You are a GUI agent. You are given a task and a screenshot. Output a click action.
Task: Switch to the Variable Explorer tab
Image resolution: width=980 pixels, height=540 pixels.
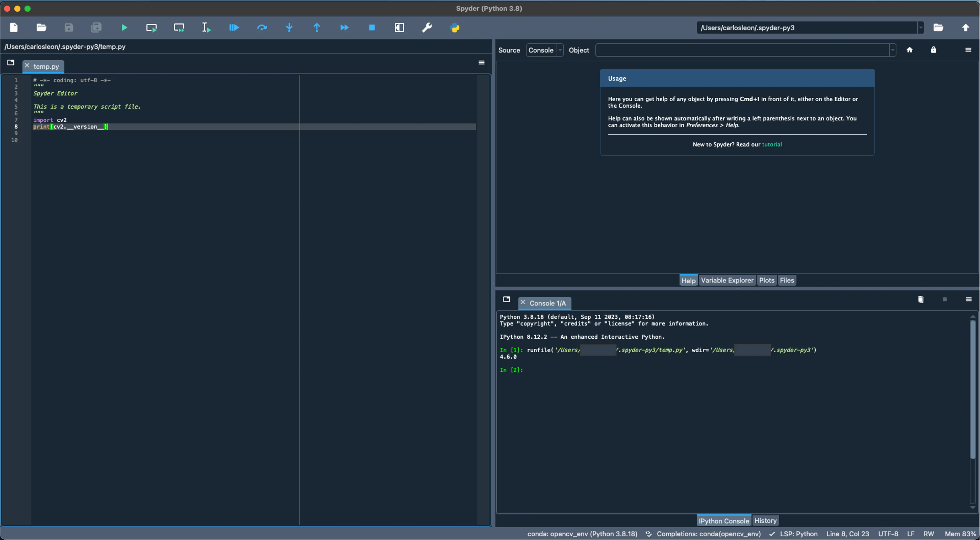(x=727, y=280)
